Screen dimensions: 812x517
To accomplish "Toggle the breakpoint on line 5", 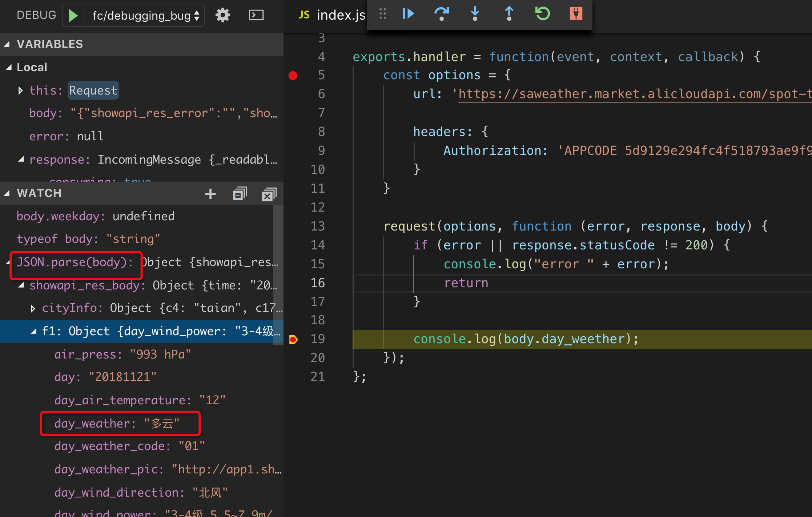I will coord(293,75).
